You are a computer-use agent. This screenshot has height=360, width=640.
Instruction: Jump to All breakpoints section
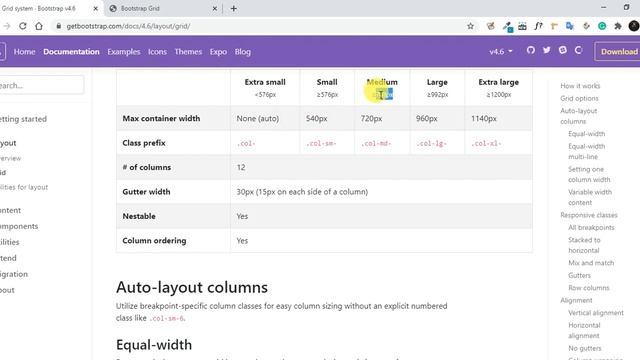pos(591,227)
